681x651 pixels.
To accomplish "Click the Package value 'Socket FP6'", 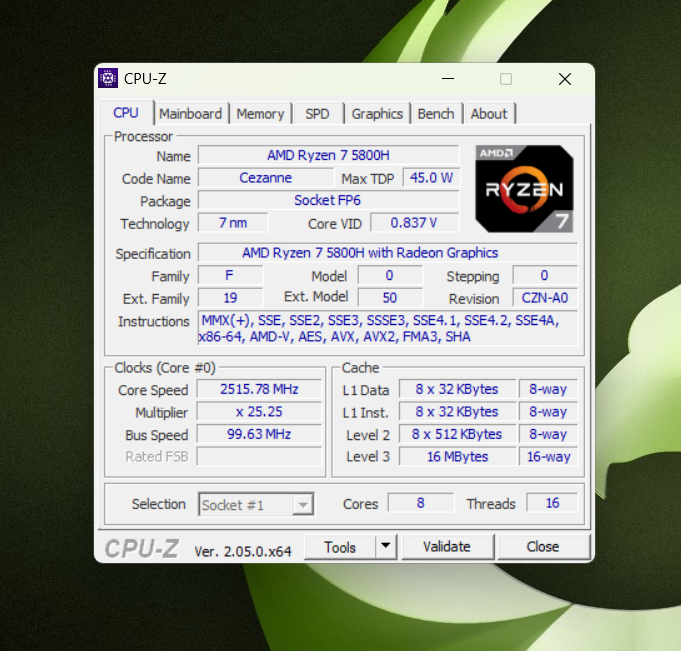I will coord(328,200).
